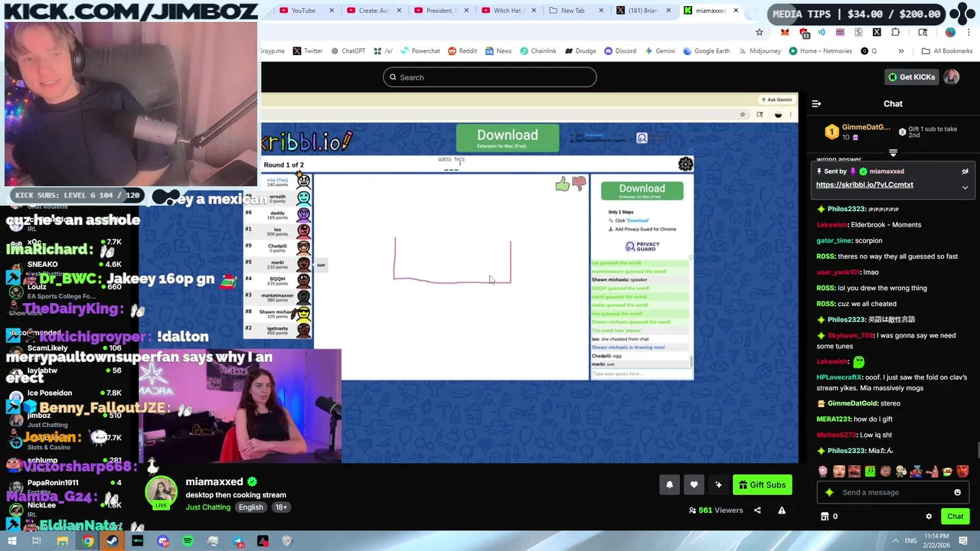Click the Just Chatting category link
The height and width of the screenshot is (551, 980).
point(207,507)
